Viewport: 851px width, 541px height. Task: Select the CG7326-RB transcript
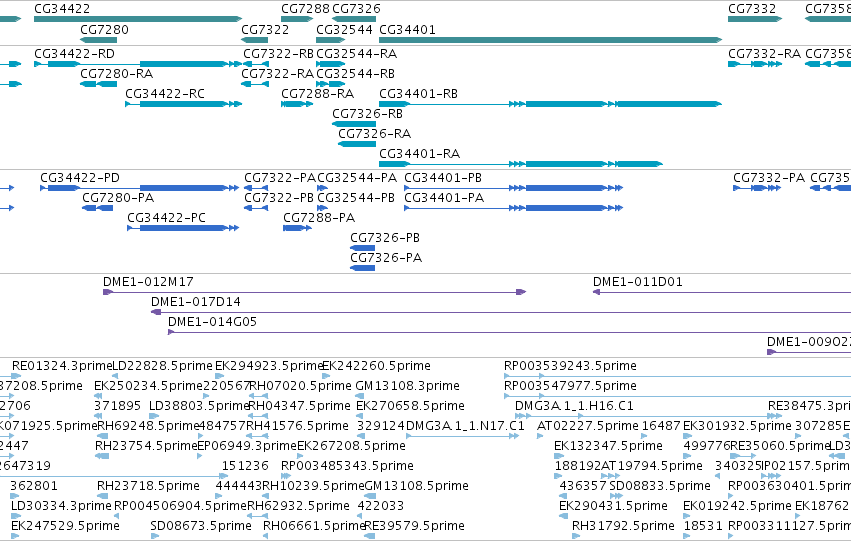point(354,124)
